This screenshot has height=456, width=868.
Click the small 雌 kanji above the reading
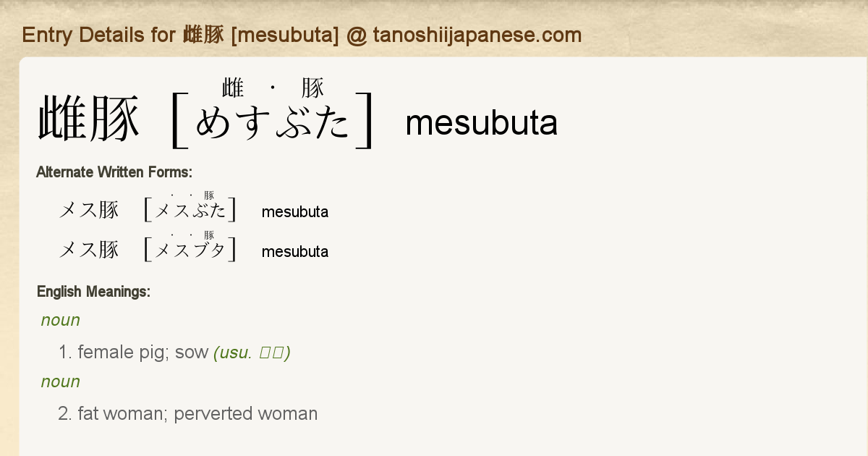point(233,88)
